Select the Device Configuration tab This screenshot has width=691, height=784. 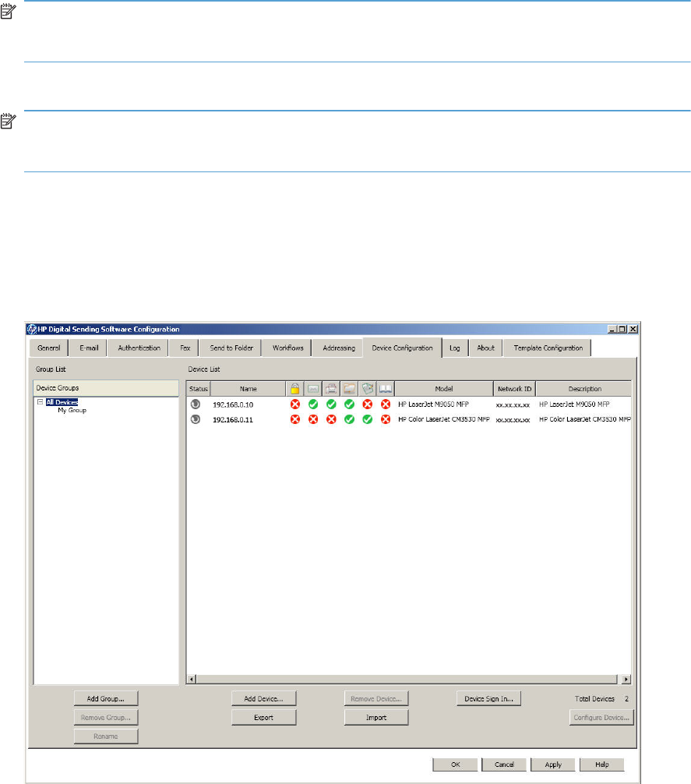pos(402,348)
